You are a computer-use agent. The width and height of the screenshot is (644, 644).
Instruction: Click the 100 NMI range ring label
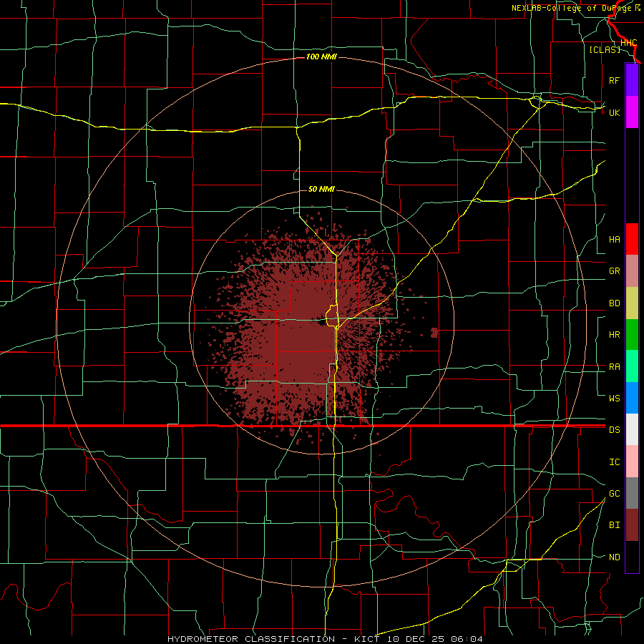[x=321, y=57]
